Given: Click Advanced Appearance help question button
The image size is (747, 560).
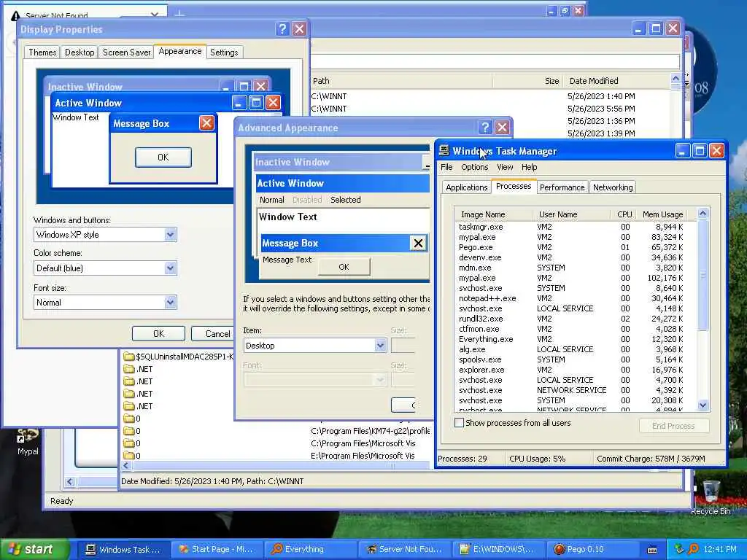Looking at the screenshot, I should 485,127.
